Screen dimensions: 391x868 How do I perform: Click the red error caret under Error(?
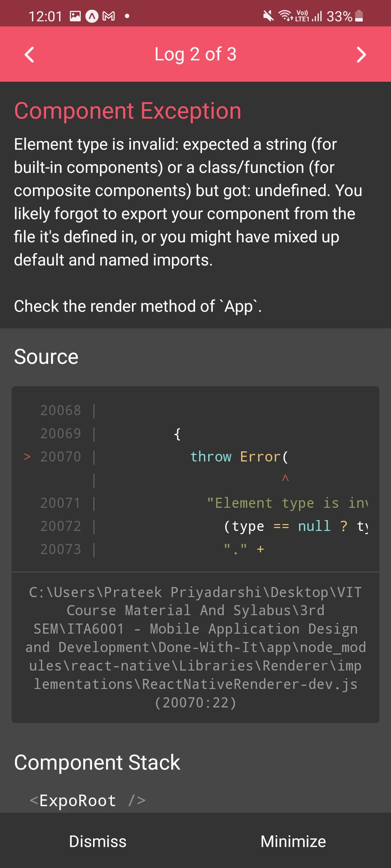286,479
